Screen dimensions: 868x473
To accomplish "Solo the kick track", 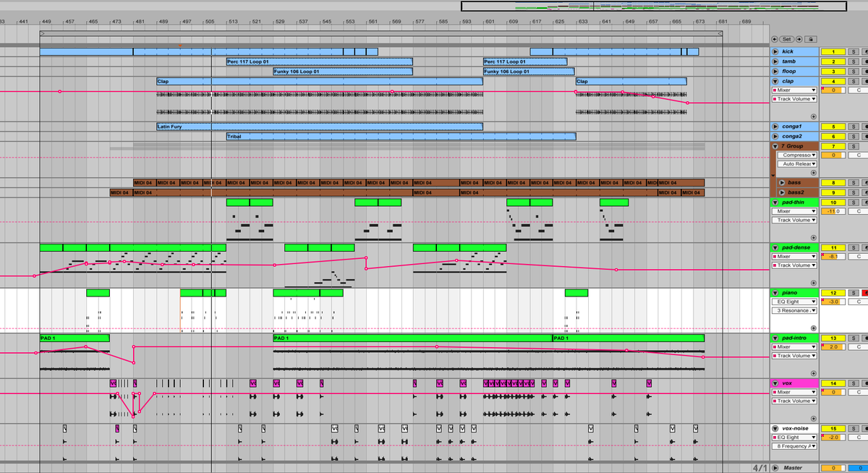I will coord(854,51).
